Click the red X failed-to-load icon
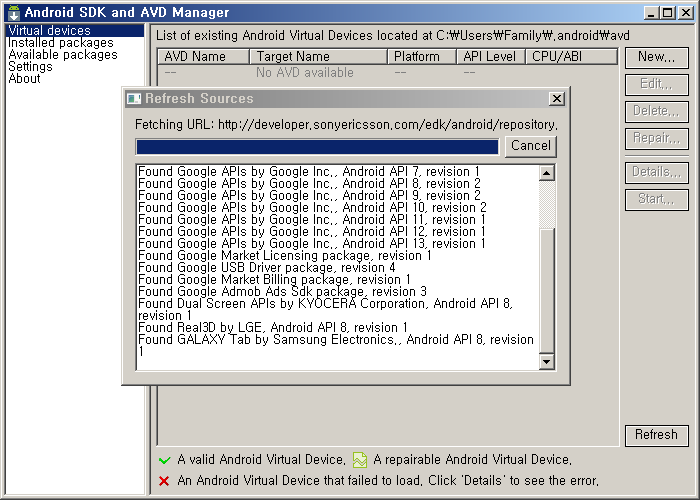 click(x=164, y=481)
